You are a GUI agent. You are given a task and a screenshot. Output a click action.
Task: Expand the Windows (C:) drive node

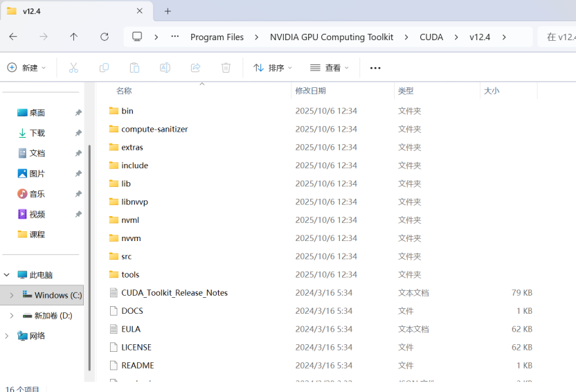(11, 295)
